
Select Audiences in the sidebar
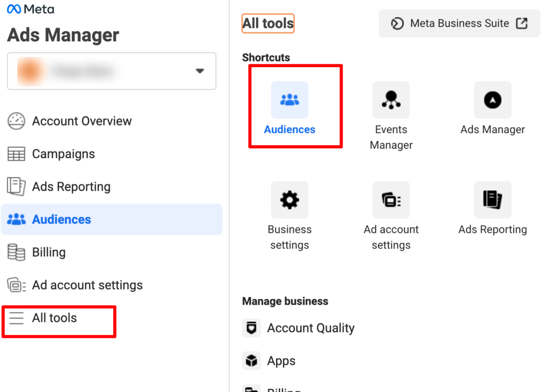pyautogui.click(x=112, y=219)
